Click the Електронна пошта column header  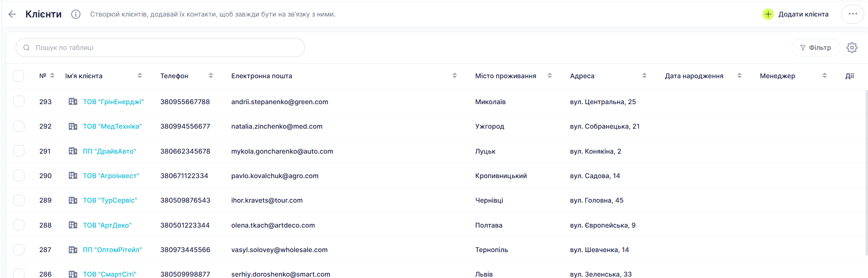[x=262, y=76]
